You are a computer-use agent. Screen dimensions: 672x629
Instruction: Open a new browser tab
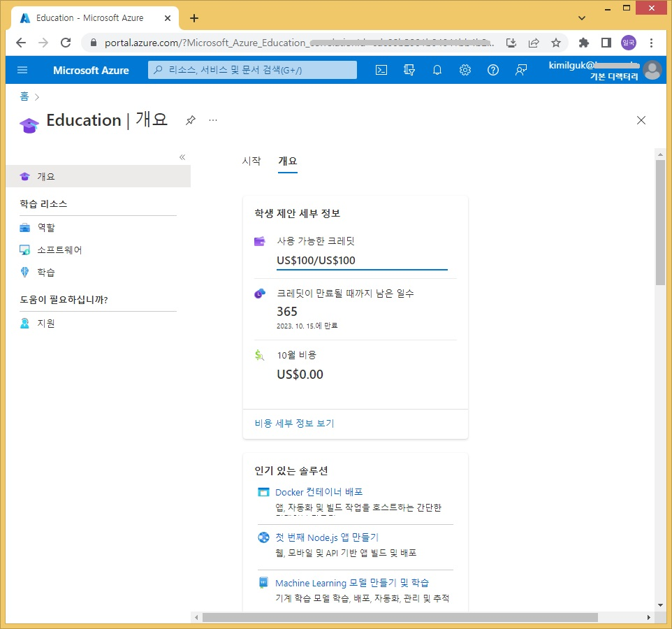(194, 18)
